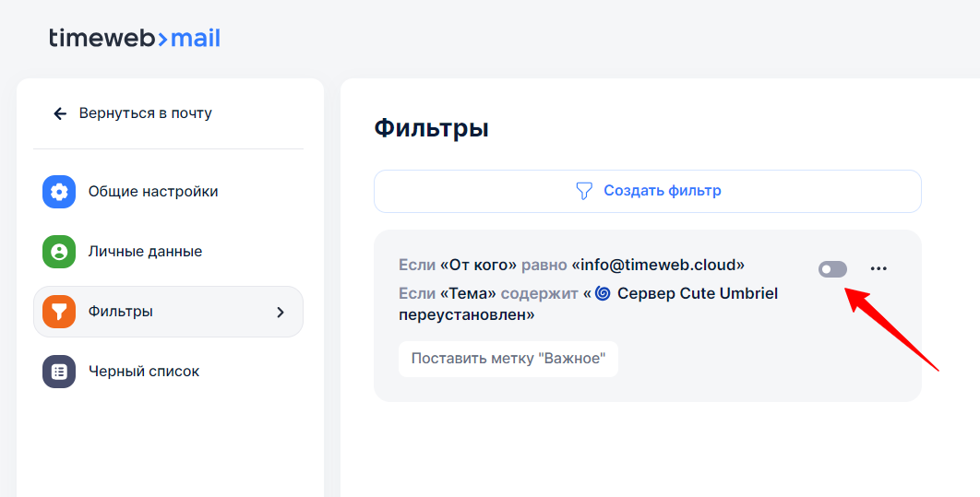Click the Поставить метку "Важное" action chip
The image size is (980, 497).
click(x=508, y=359)
